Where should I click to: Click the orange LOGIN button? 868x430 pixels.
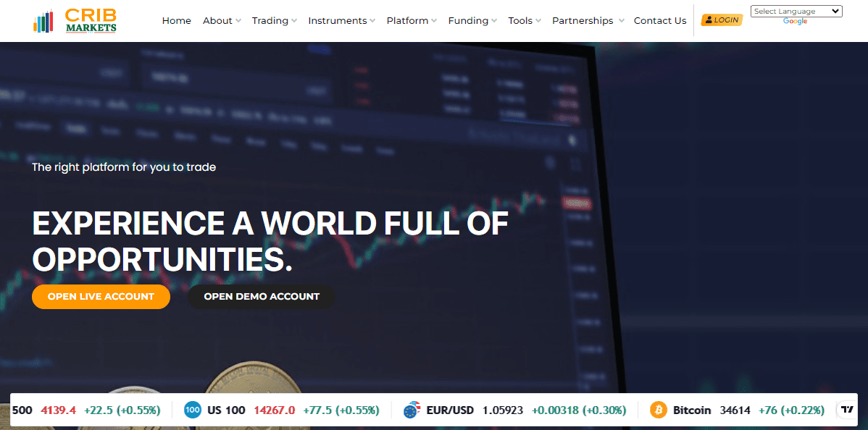tap(722, 20)
